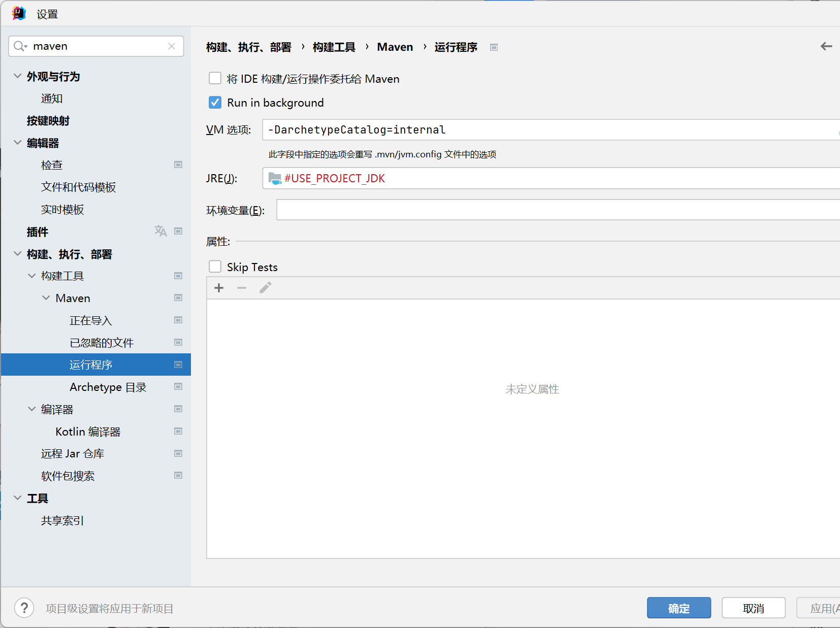Open Maven from the breadcrumb path
This screenshot has width=840, height=628.
[x=395, y=47]
